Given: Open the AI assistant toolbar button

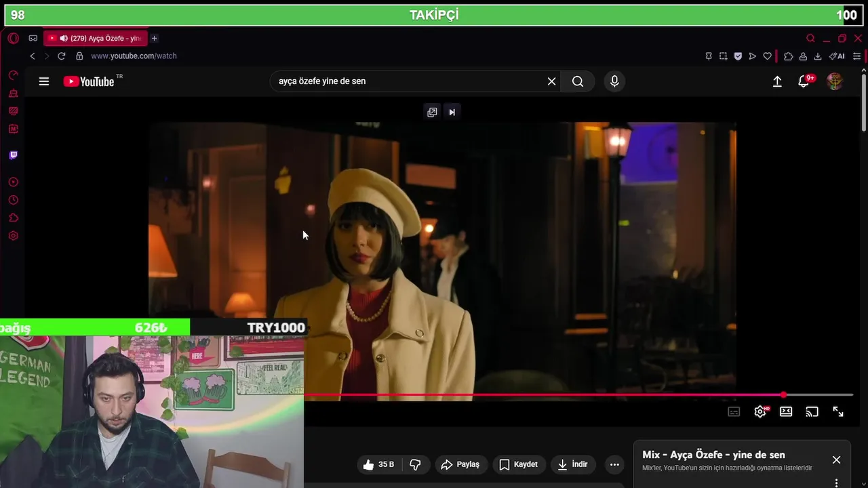Looking at the screenshot, I should point(837,56).
